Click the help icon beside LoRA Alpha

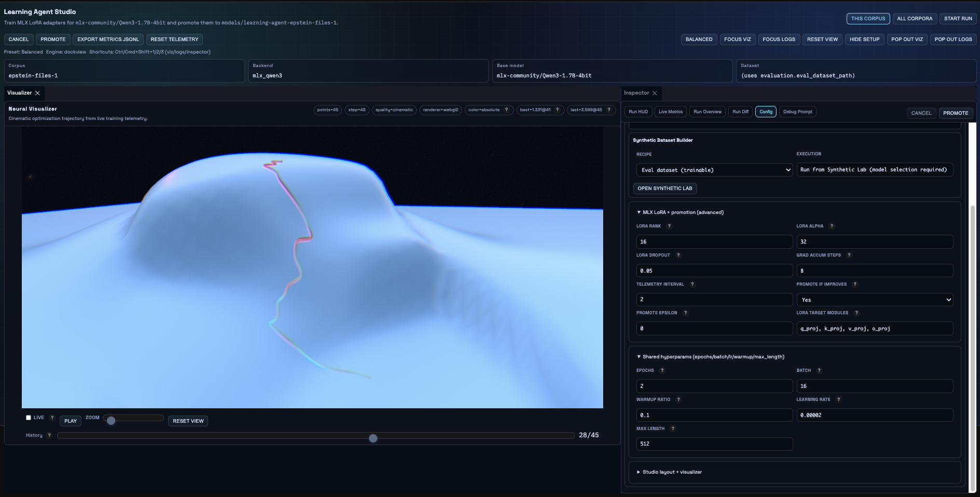point(832,226)
